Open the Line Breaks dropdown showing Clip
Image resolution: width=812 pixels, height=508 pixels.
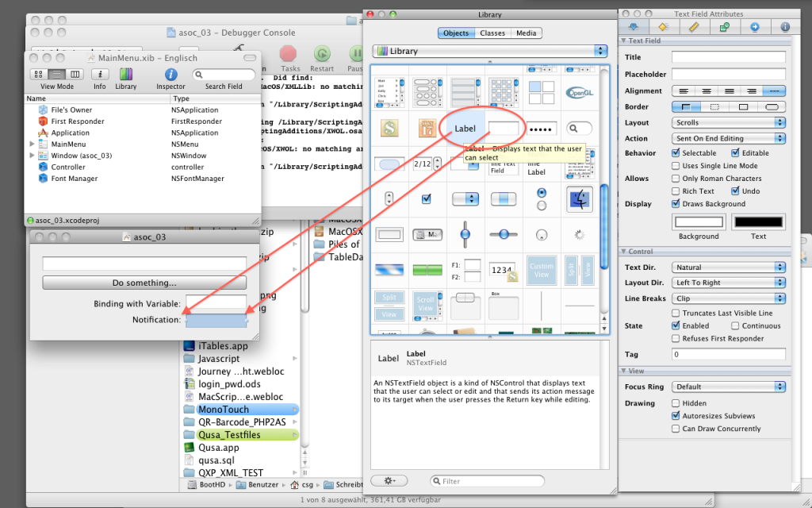(x=728, y=298)
